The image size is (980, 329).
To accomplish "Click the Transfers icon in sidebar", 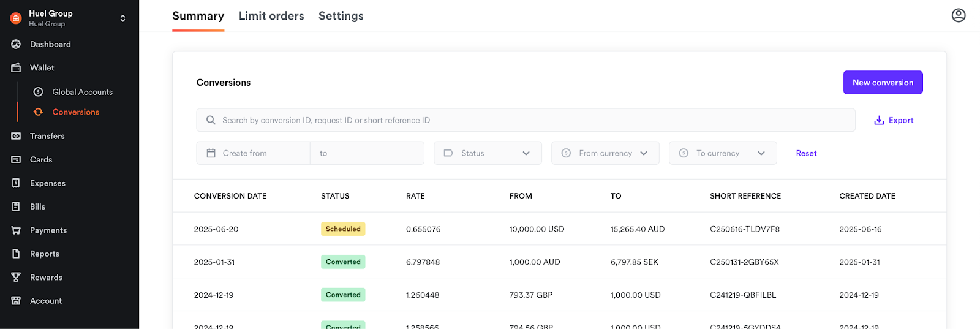I will [16, 136].
